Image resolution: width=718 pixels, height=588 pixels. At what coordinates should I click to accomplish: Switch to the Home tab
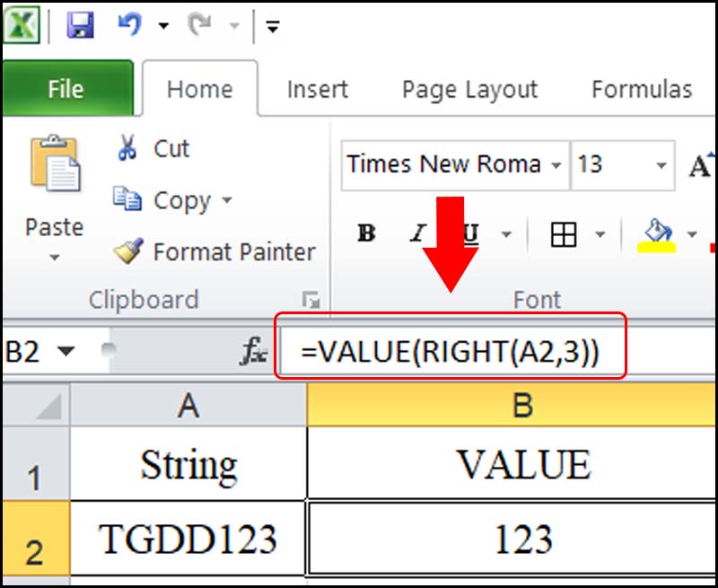(x=199, y=89)
